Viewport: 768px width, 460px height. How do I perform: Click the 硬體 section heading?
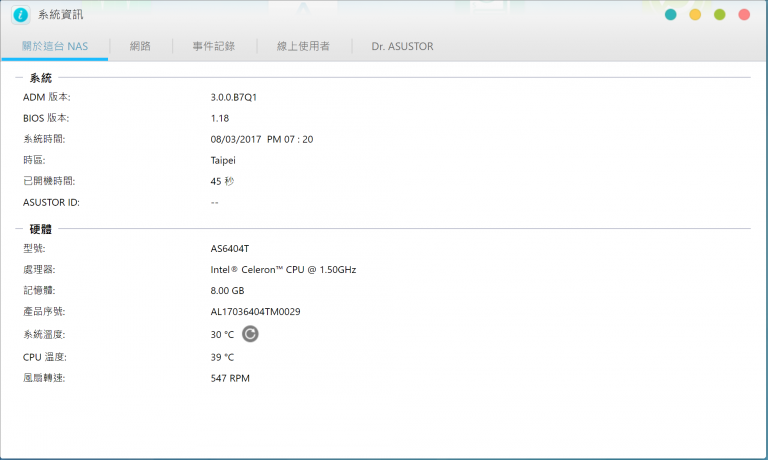41,229
